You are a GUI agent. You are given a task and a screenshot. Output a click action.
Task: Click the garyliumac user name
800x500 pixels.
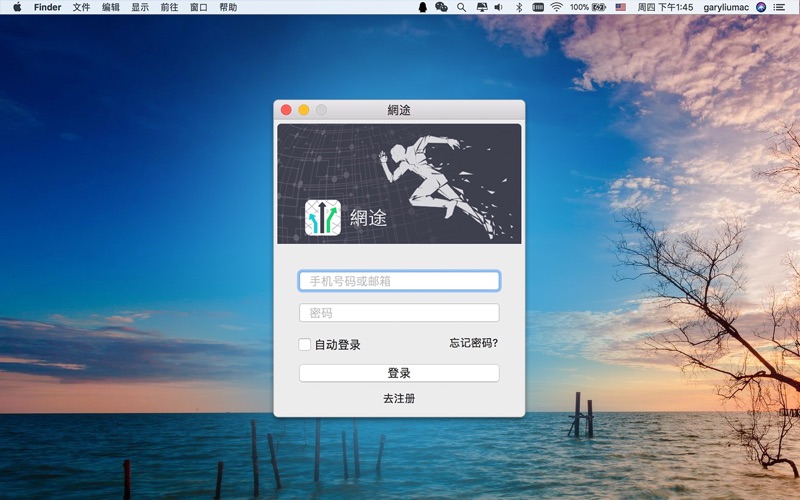(726, 7)
